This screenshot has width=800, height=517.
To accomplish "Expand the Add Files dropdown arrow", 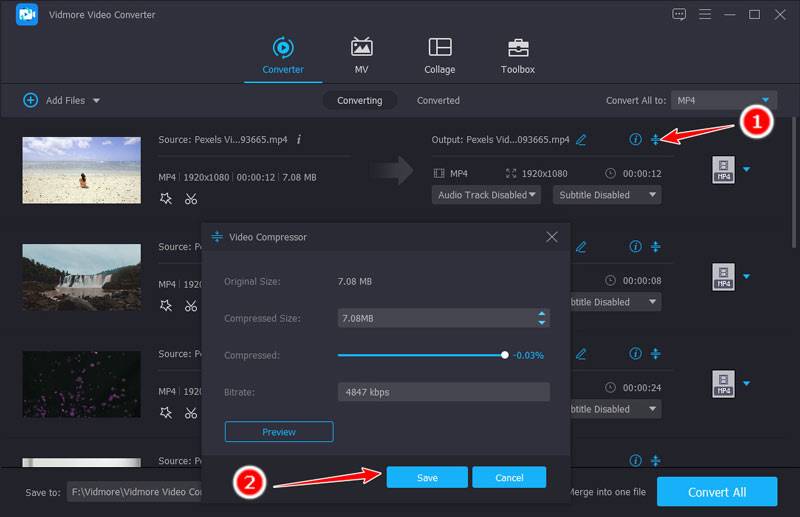I will [x=97, y=101].
